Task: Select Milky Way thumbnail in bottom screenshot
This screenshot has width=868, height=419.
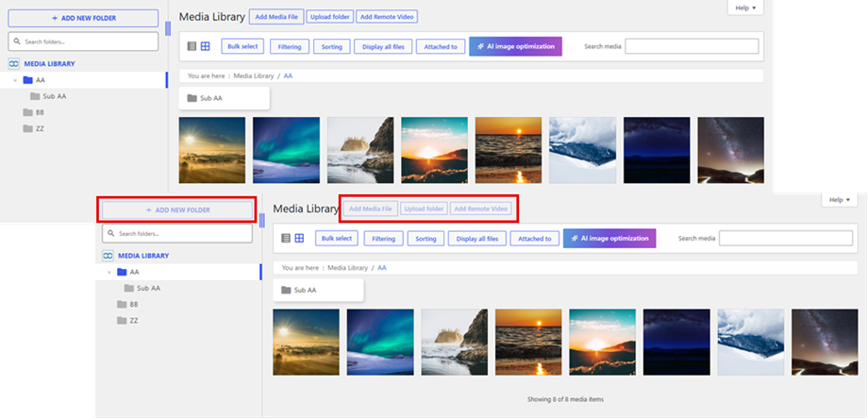Action: 825,342
